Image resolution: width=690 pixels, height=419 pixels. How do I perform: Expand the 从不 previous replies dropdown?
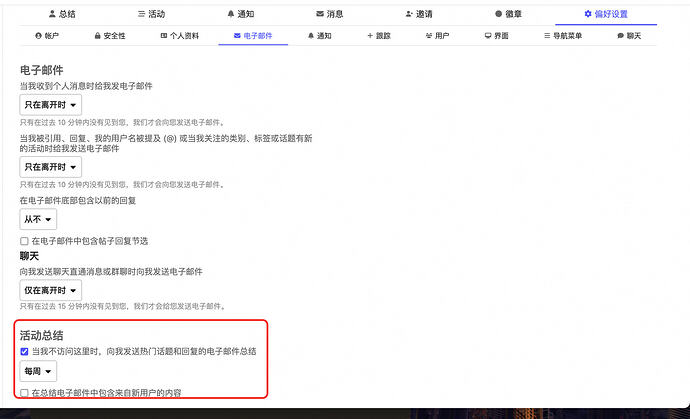pyautogui.click(x=38, y=218)
